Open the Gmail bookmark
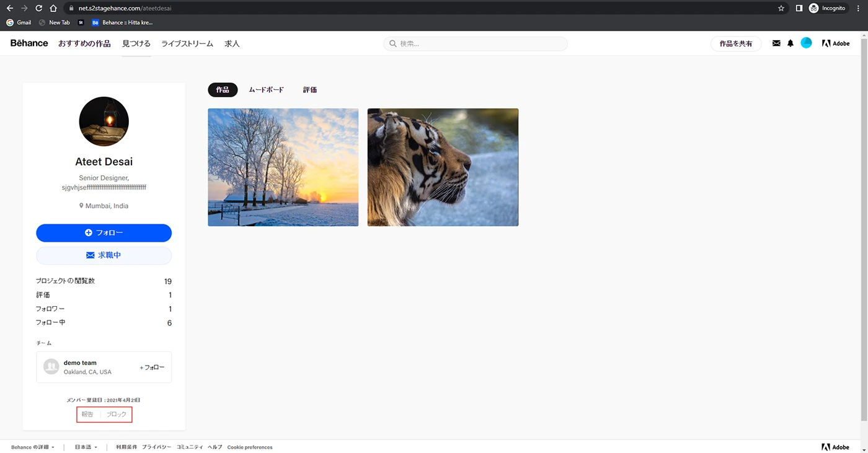 (19, 22)
